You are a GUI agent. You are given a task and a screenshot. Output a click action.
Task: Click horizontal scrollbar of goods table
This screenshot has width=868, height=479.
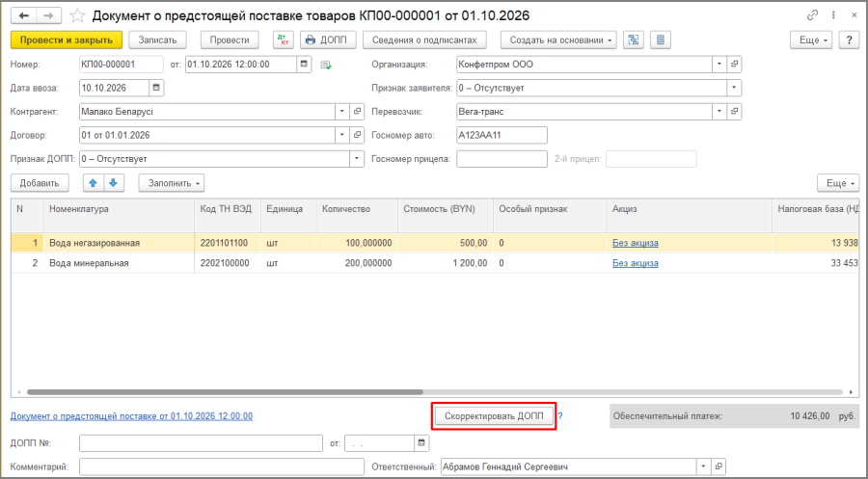[x=225, y=392]
